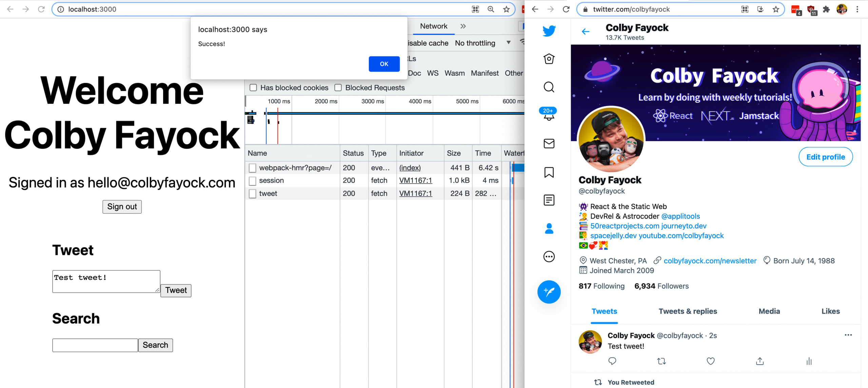Open VM1167:1 initiator for session row

tap(416, 181)
